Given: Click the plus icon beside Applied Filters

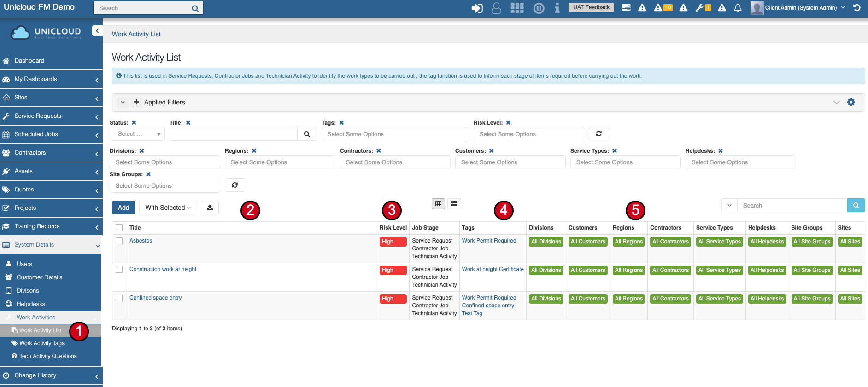Looking at the screenshot, I should point(136,102).
